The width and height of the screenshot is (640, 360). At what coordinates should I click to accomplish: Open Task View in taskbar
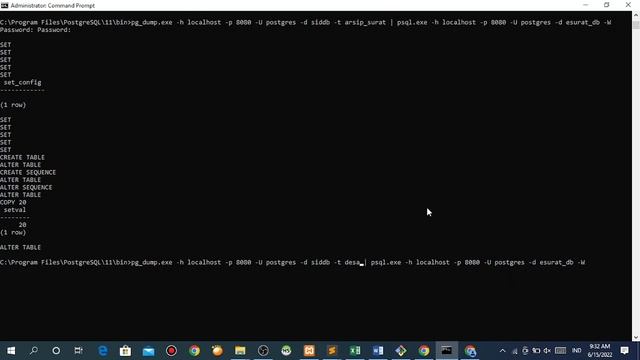click(78, 351)
